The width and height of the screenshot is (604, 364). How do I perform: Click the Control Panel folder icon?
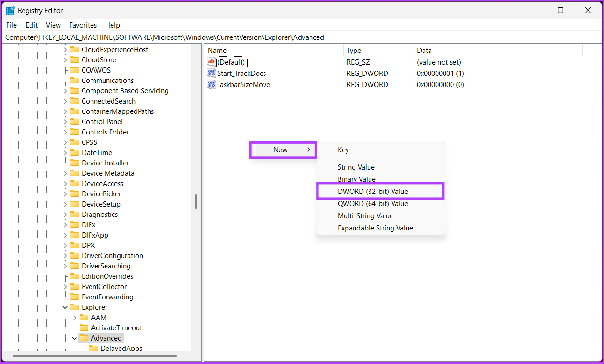click(x=74, y=122)
